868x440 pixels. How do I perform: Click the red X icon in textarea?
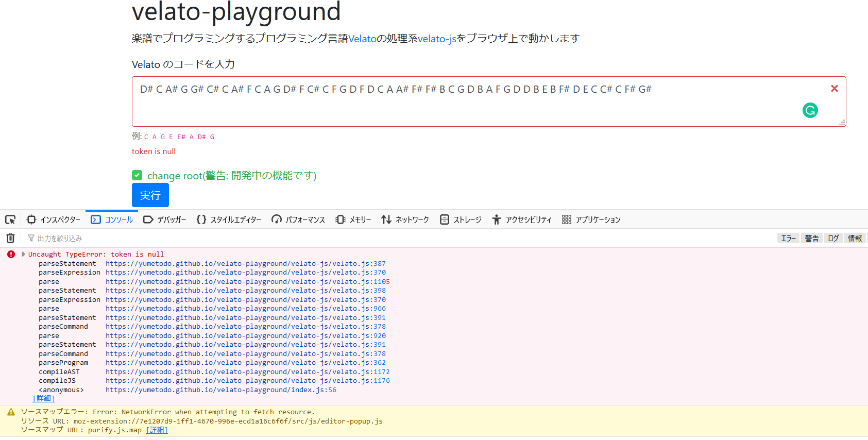835,89
